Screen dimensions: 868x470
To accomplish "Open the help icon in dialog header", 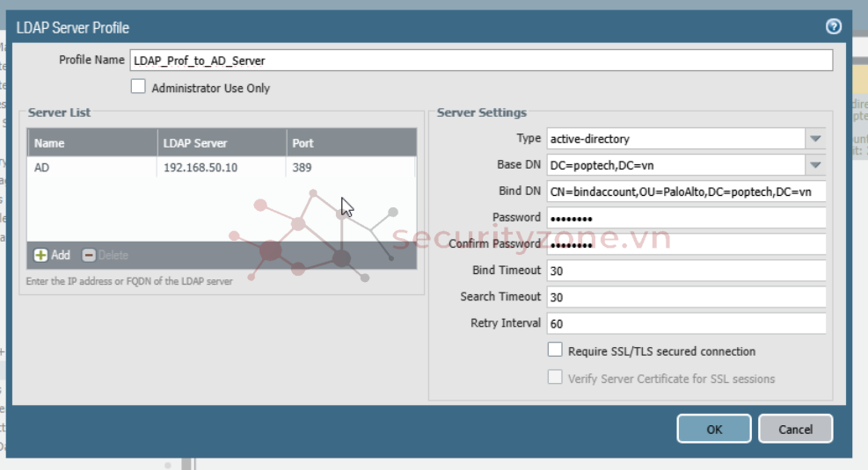I will [834, 27].
